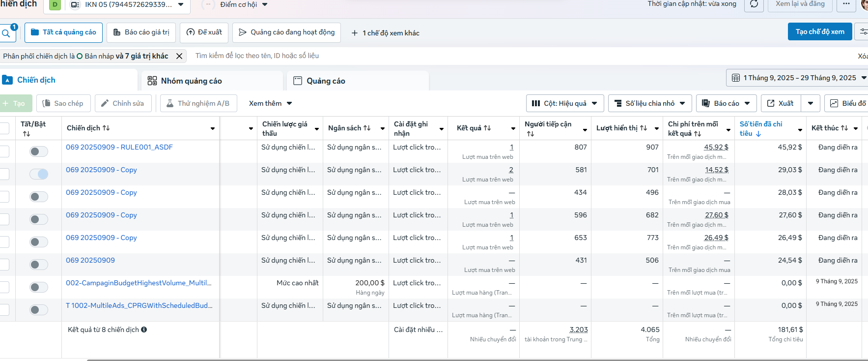Open the 069 20250909 - RULE001_ASDF campaign link
This screenshot has width=868, height=361.
[119, 147]
